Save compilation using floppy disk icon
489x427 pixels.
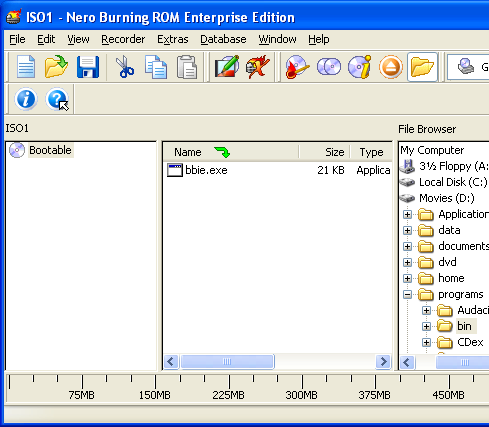coord(88,67)
